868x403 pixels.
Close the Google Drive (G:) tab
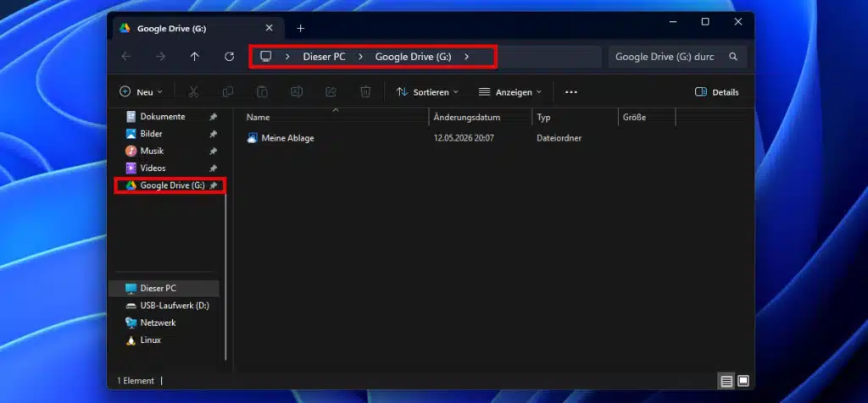coord(269,28)
